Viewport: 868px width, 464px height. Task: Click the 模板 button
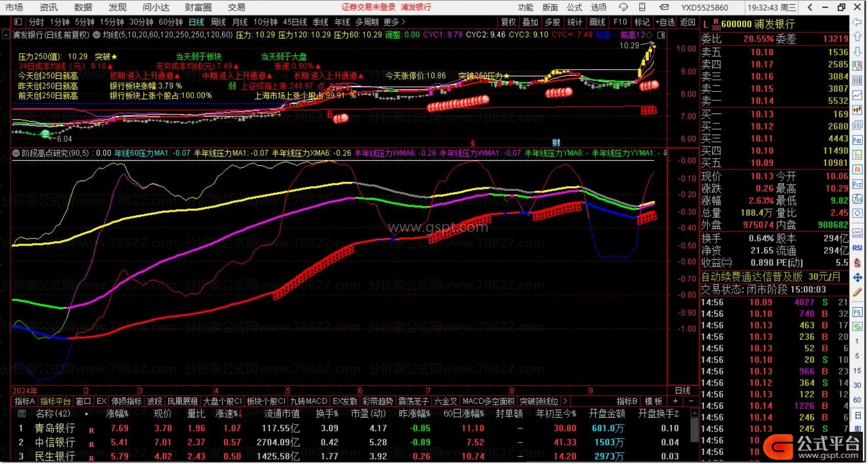pyautogui.click(x=653, y=401)
